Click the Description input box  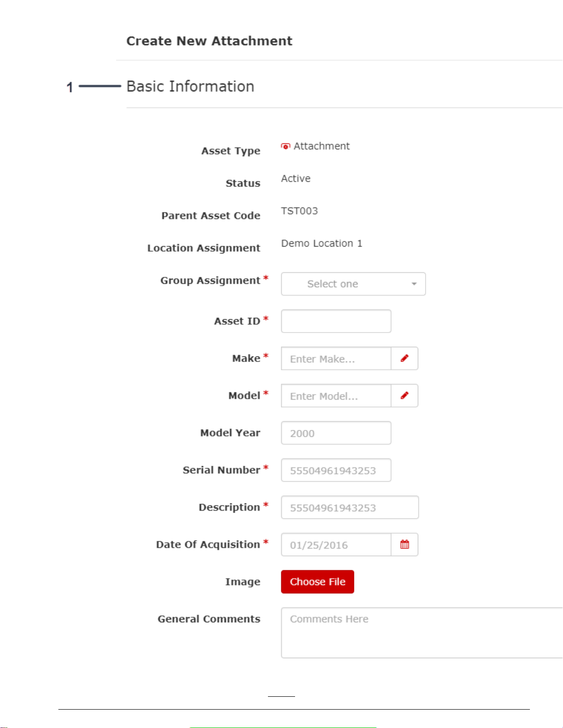pyautogui.click(x=350, y=507)
